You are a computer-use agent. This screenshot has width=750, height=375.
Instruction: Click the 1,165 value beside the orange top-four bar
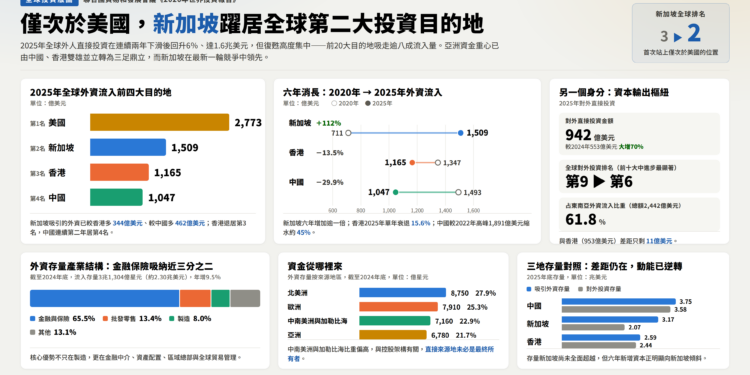coord(167,173)
